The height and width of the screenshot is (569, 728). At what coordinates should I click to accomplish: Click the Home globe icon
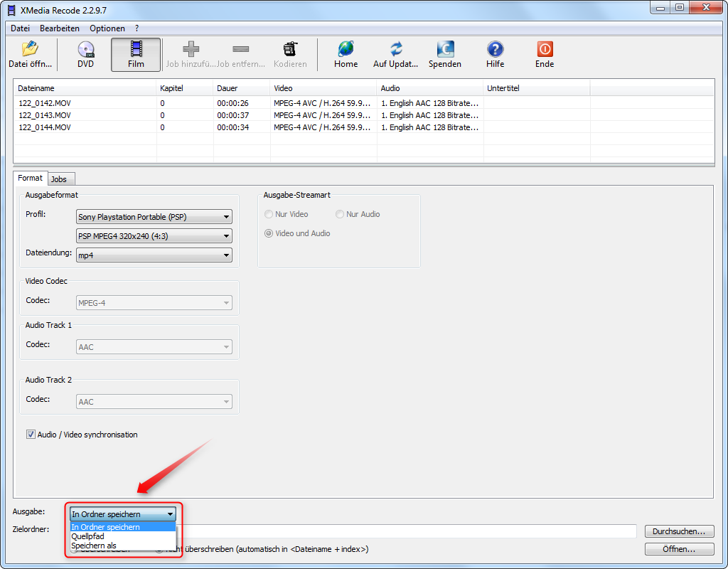pos(346,50)
